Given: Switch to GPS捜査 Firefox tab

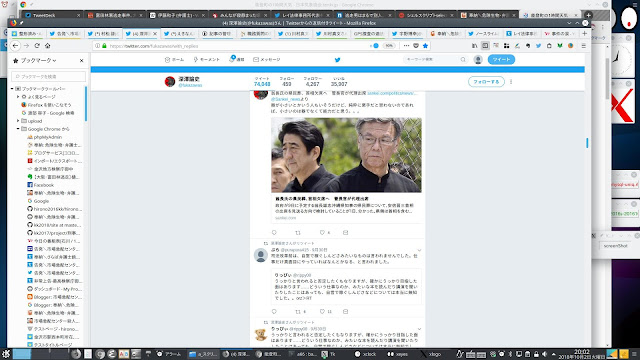Looking at the screenshot, I should [368, 33].
